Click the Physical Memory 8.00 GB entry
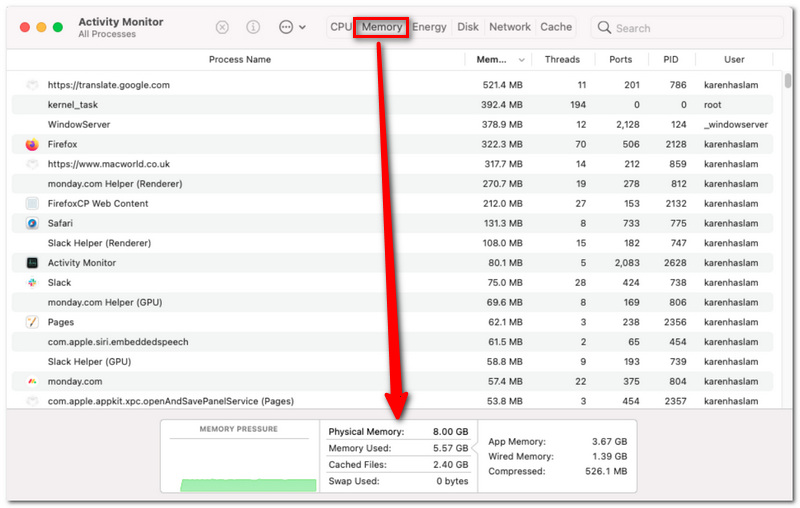This screenshot has width=800, height=508. [398, 431]
